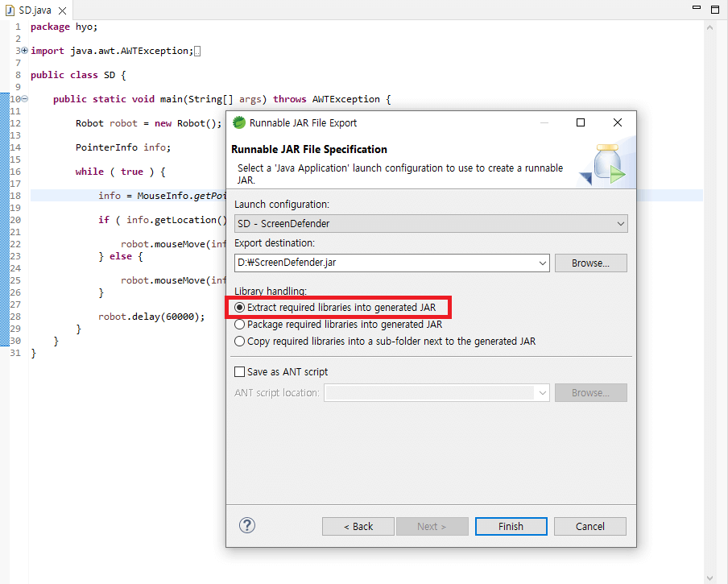Image resolution: width=728 pixels, height=584 pixels.
Task: Open help via the question mark icon
Action: pyautogui.click(x=247, y=525)
